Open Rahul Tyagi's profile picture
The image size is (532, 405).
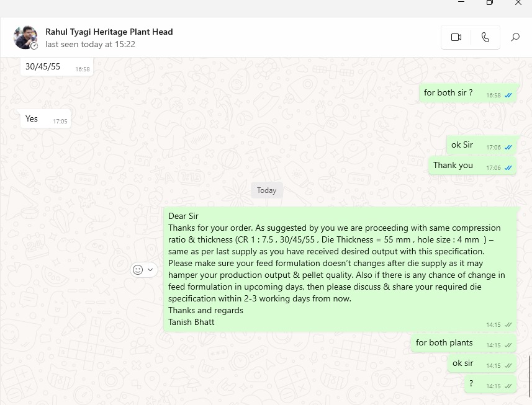click(25, 37)
